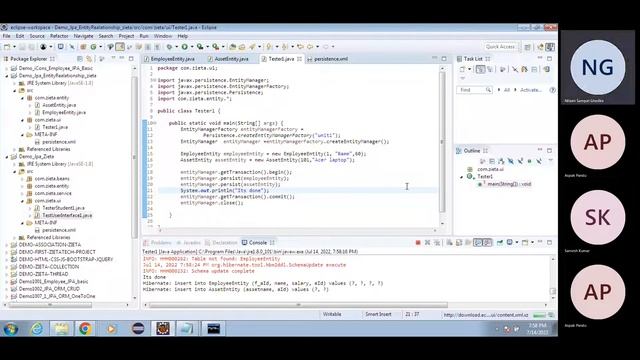640x360 pixels.
Task: Click All filter in Task List
Action: tap(507, 90)
